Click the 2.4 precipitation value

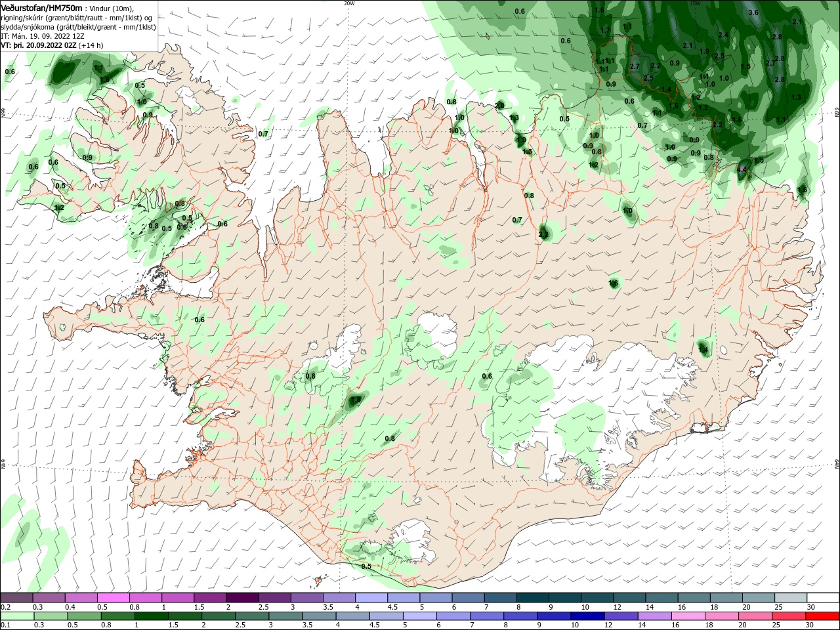(x=723, y=35)
